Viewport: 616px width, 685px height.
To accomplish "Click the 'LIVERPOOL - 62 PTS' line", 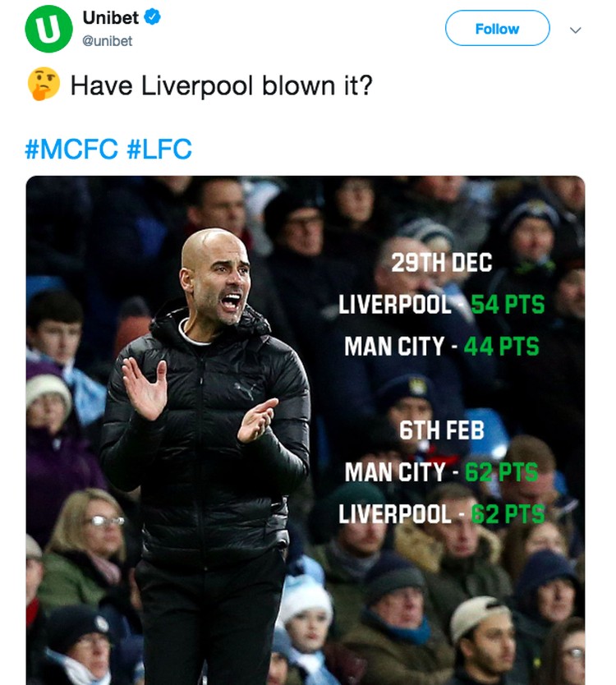I will pyautogui.click(x=442, y=514).
